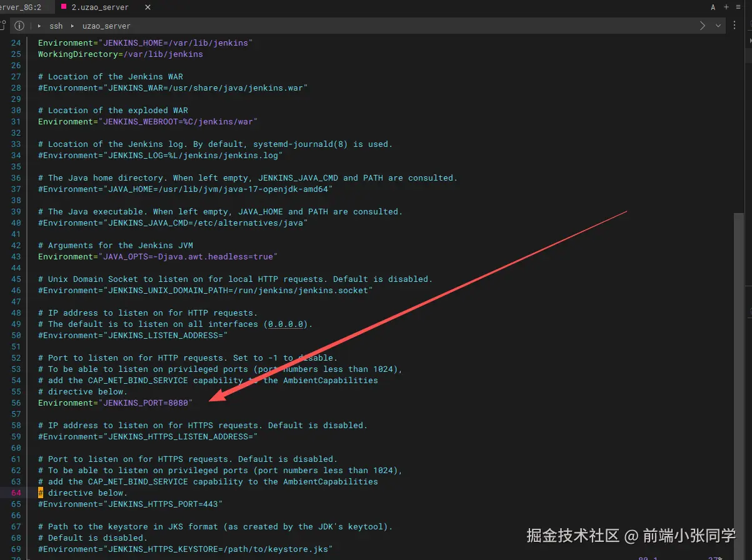
Task: Click the JAVA_OPTS headless=true line
Action: click(158, 256)
